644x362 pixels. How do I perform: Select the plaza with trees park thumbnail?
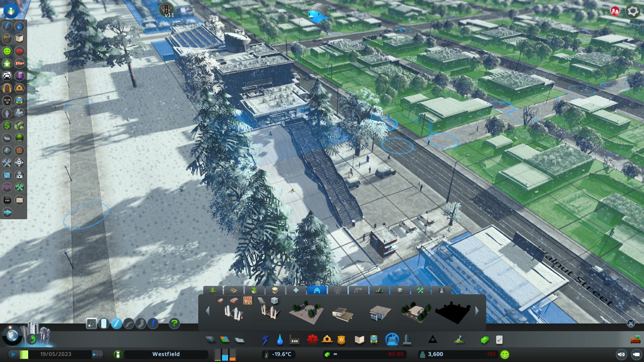click(306, 312)
